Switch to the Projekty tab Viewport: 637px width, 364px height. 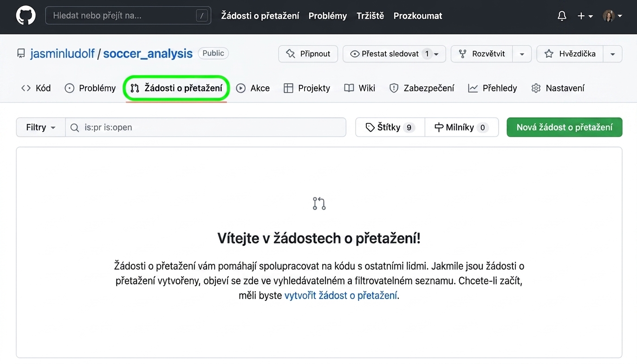coord(307,88)
